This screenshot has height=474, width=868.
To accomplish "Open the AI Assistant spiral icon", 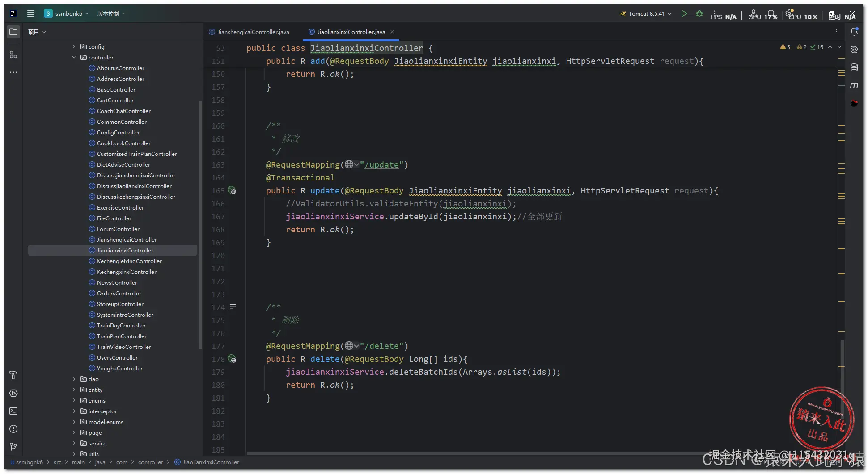I will pyautogui.click(x=854, y=50).
